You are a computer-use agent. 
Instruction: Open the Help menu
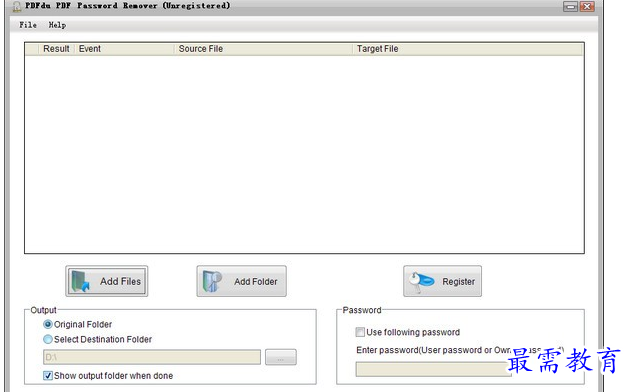pyautogui.click(x=57, y=25)
